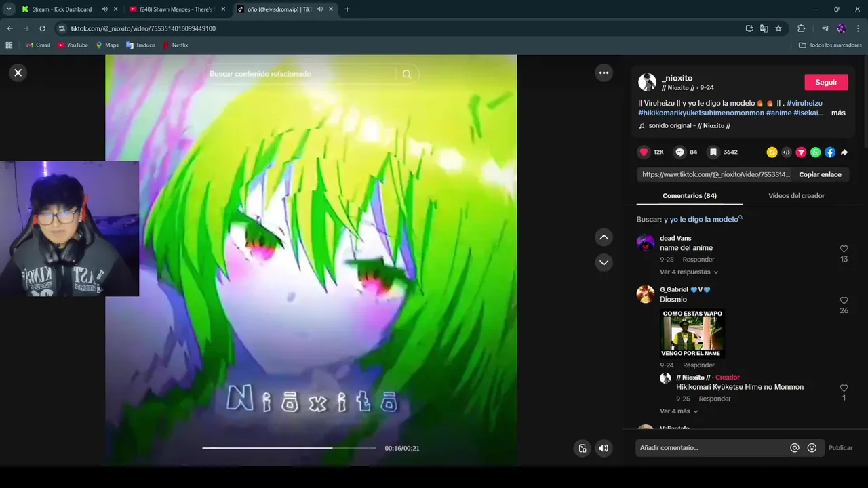Go to the next video arrow
Image resolution: width=868 pixels, height=488 pixels.
604,262
